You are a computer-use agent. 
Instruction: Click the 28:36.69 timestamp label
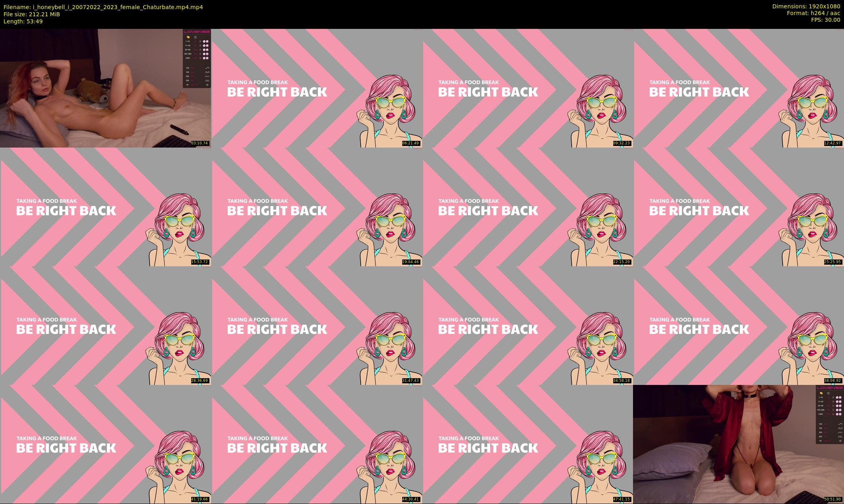pos(200,381)
